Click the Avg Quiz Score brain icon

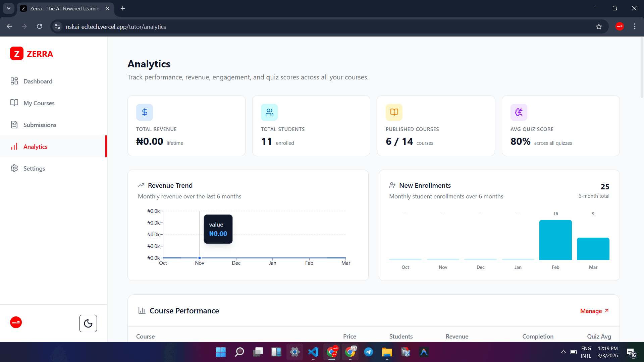(518, 112)
